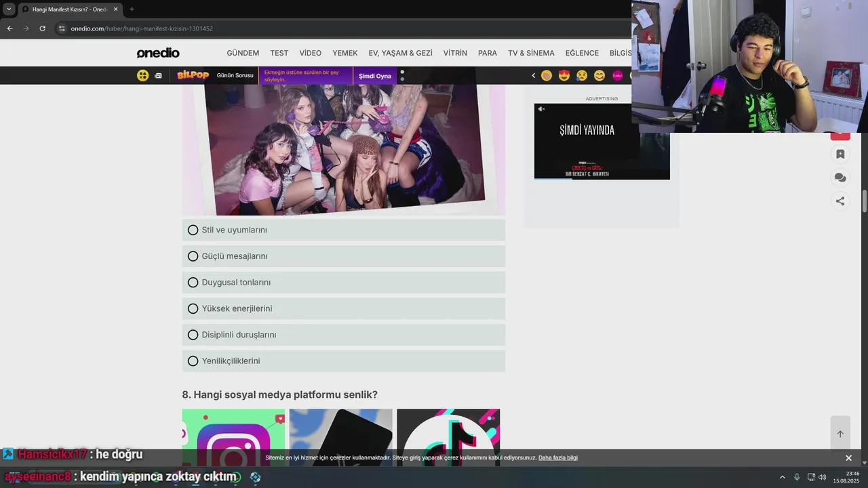The width and height of the screenshot is (868, 488).
Task: Open the EV, YAŞAM & GEZİ menu
Action: coord(400,53)
